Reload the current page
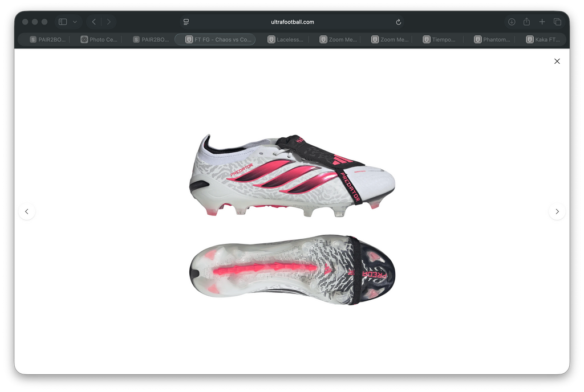 coord(398,22)
